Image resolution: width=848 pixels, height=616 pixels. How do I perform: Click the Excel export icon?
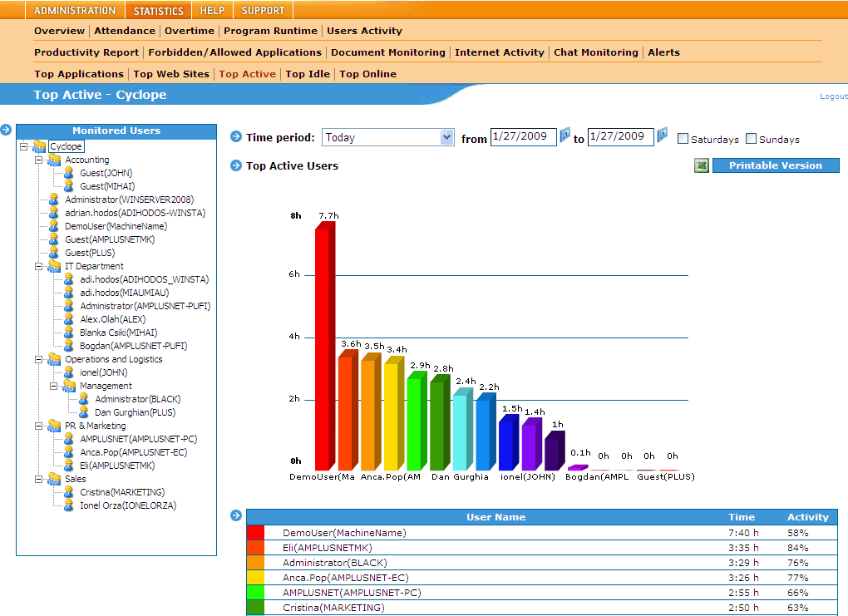point(702,166)
